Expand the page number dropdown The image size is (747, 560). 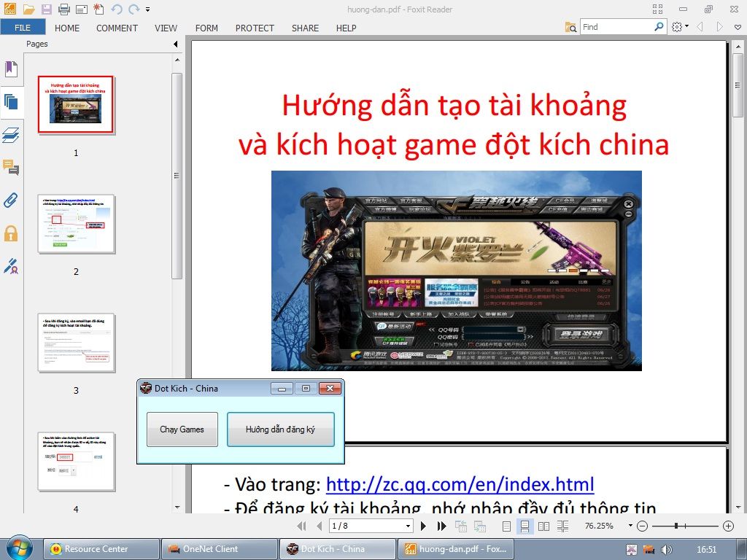click(x=408, y=526)
